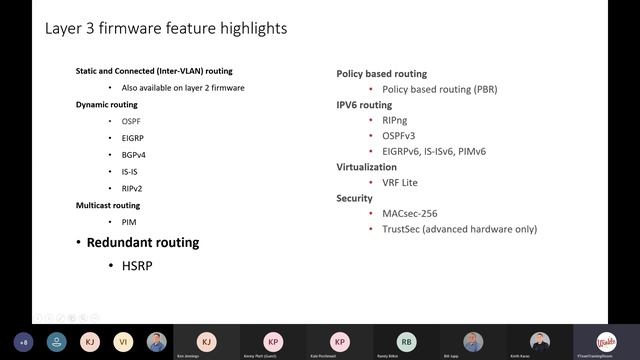The image size is (640, 360).
Task: Open the +8 overflow participants bubble
Action: pos(24,342)
